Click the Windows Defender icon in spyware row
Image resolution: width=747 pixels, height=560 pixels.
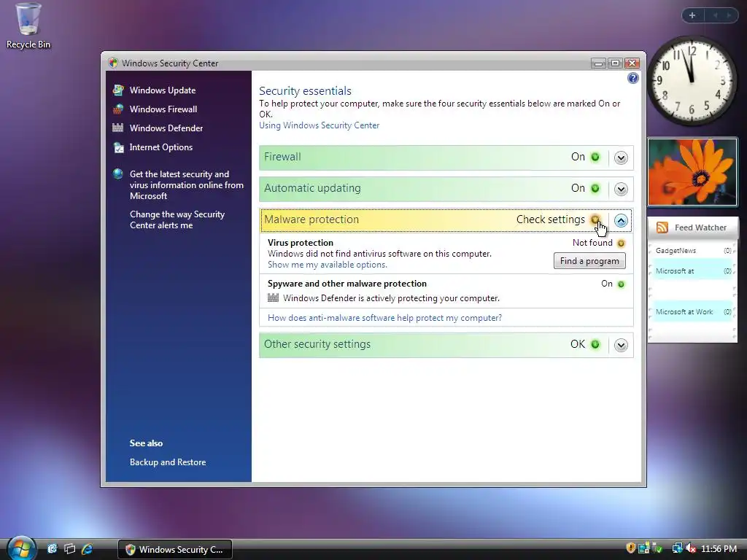point(273,297)
